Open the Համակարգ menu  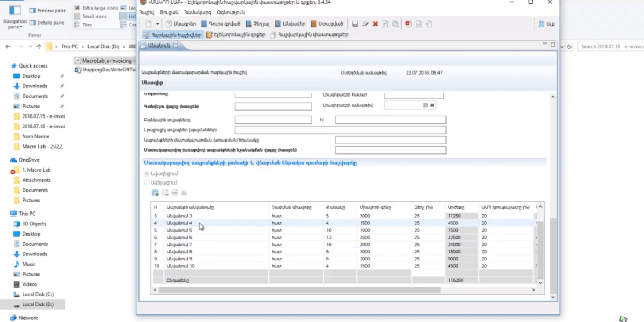coord(199,12)
